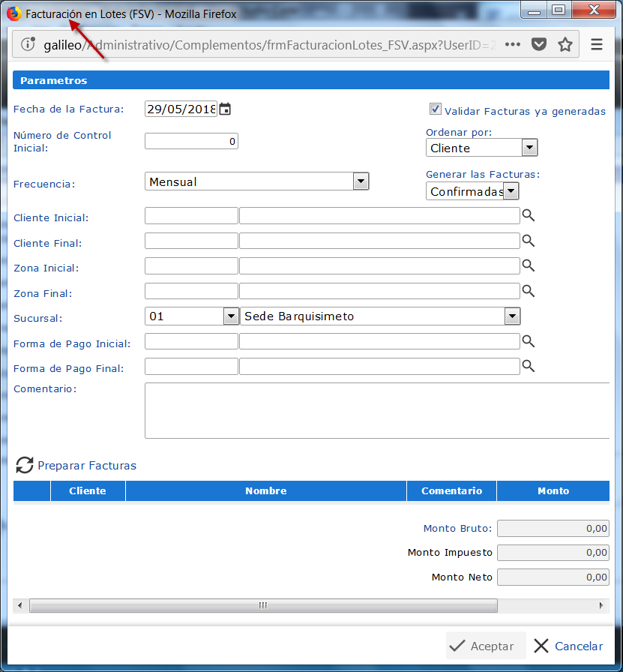623x672 pixels.
Task: Click the Cliente Inicial search magnifier
Action: click(528, 216)
